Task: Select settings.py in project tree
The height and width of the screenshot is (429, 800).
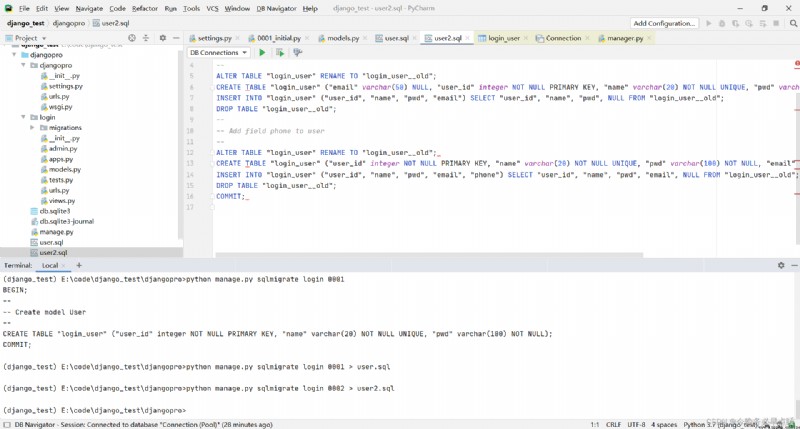Action: click(65, 86)
